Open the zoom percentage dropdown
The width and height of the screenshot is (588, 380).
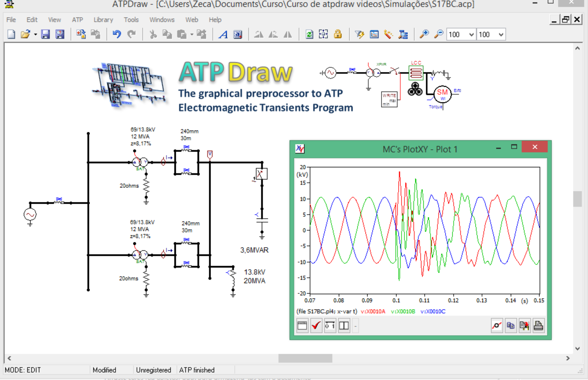(471, 34)
